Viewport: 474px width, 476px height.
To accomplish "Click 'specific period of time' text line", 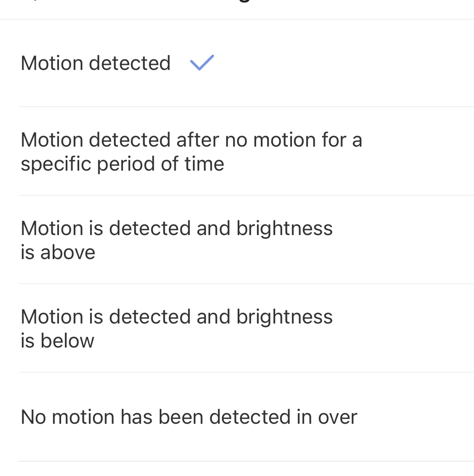I will pyautogui.click(x=122, y=164).
